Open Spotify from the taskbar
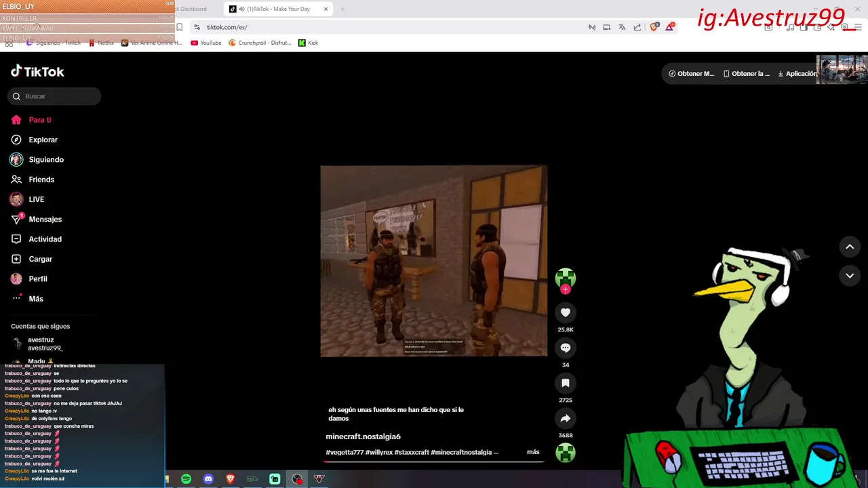 186,479
